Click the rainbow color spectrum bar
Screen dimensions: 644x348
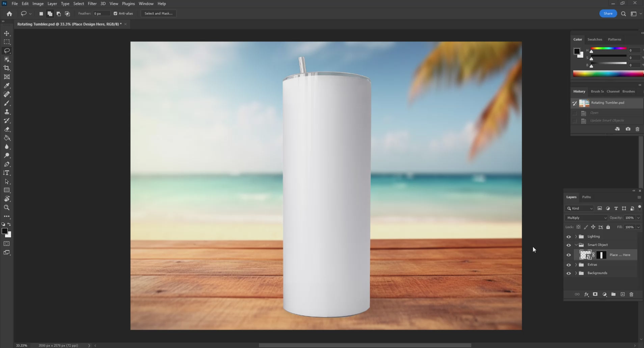coord(608,74)
